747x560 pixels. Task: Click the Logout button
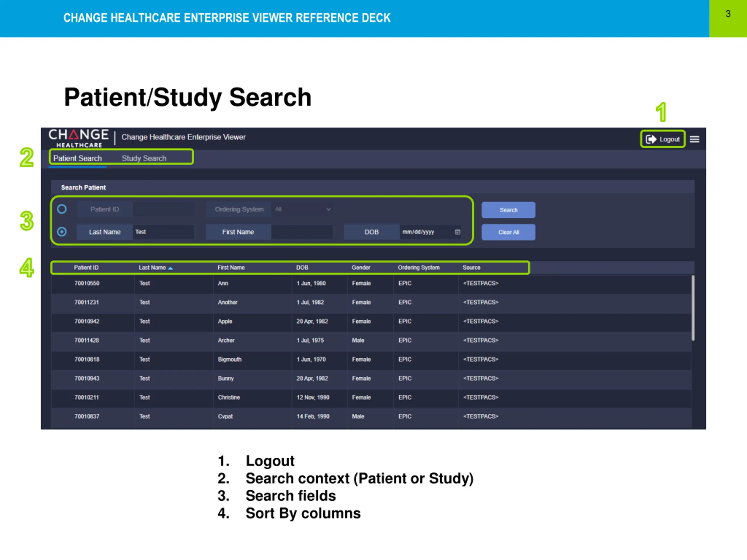663,139
